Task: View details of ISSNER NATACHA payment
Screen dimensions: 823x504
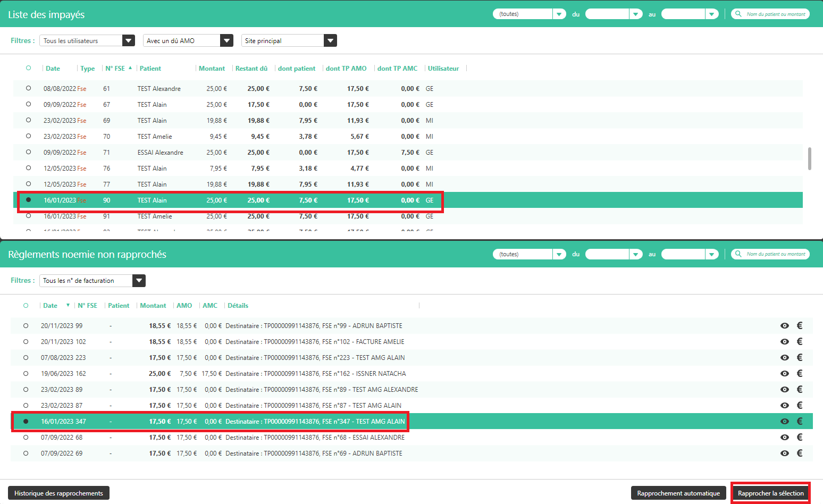Action: click(x=784, y=374)
